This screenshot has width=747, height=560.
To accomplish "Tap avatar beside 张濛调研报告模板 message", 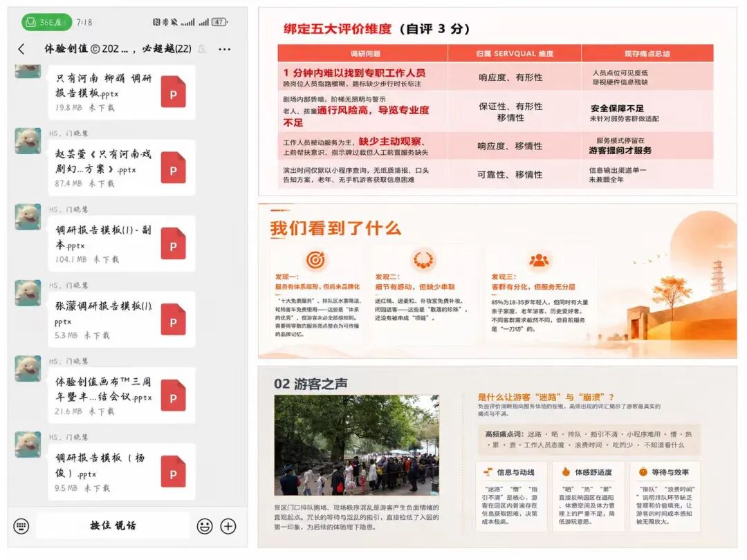I will 28,293.
